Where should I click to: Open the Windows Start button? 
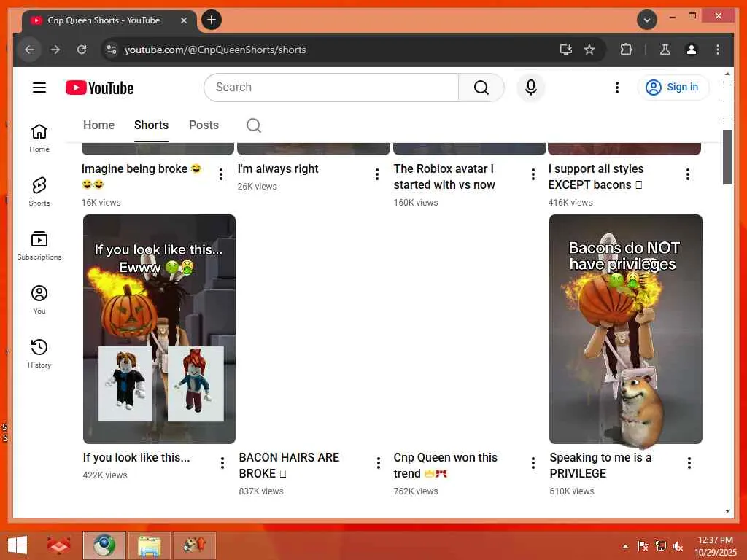(18, 545)
